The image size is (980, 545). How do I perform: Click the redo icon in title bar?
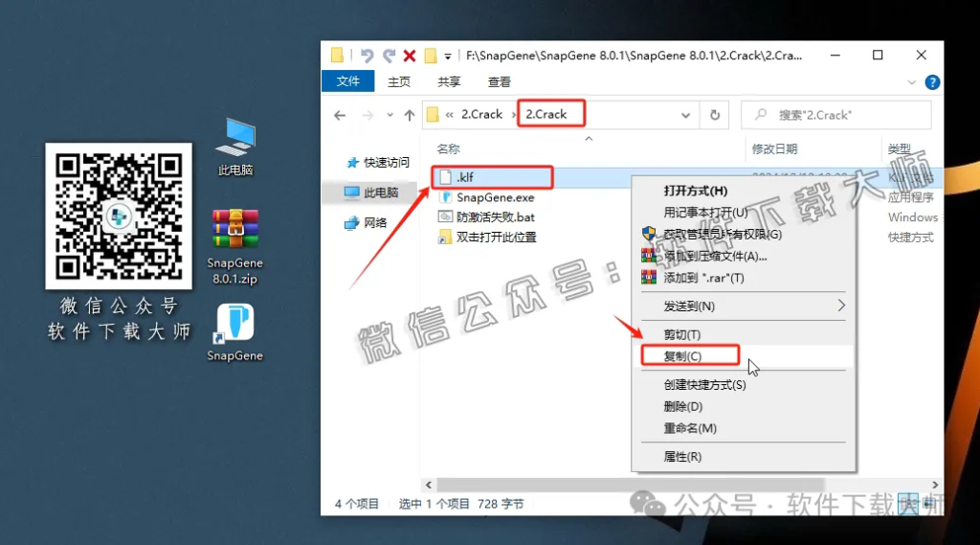pos(389,56)
